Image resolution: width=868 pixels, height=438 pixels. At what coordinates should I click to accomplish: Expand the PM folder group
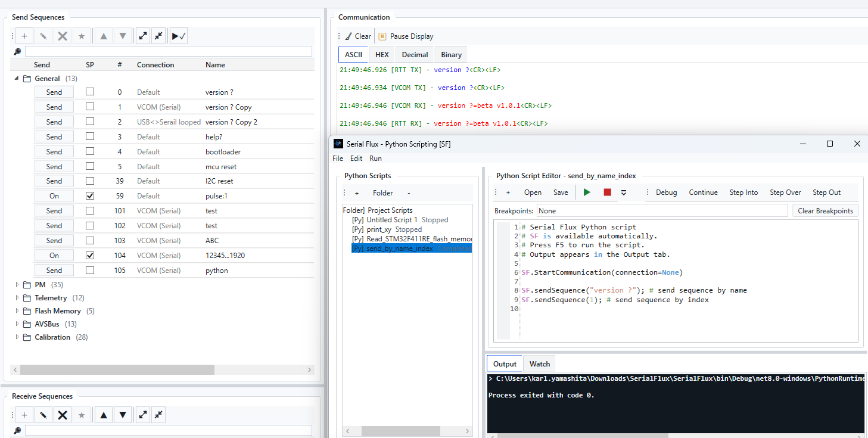click(x=17, y=285)
